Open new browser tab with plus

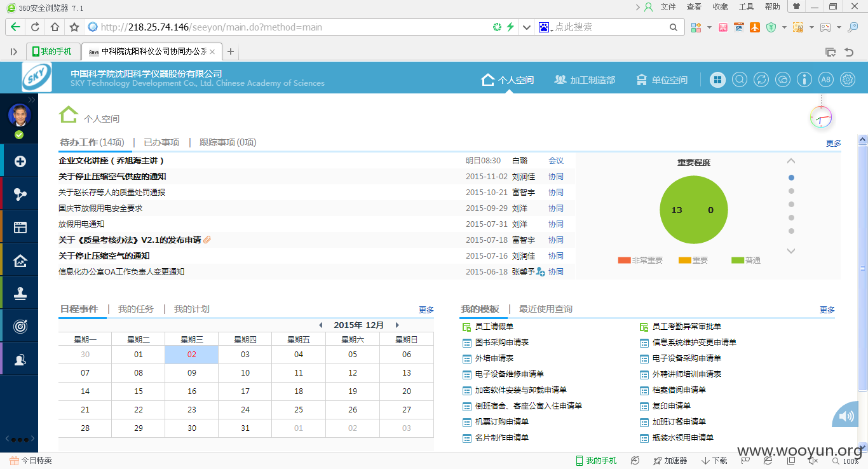[231, 51]
